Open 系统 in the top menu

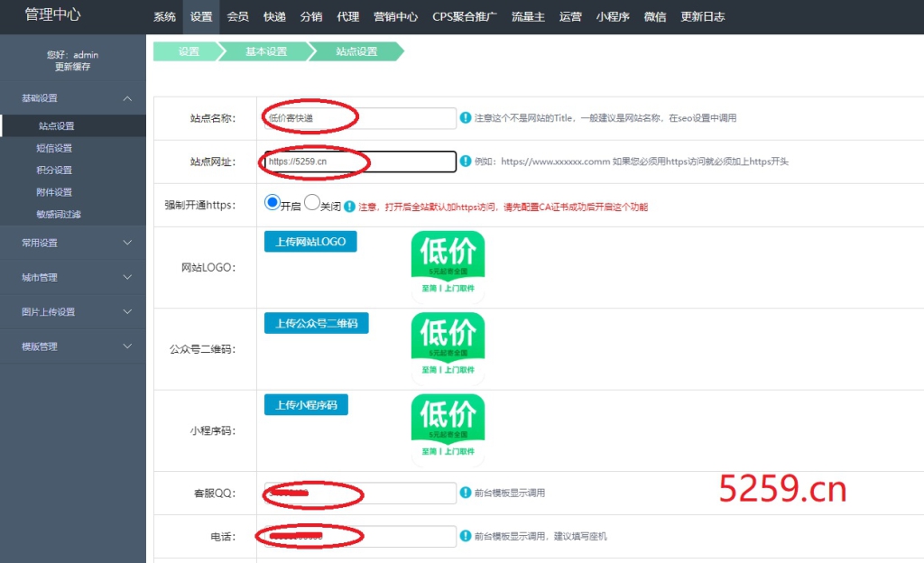point(164,16)
